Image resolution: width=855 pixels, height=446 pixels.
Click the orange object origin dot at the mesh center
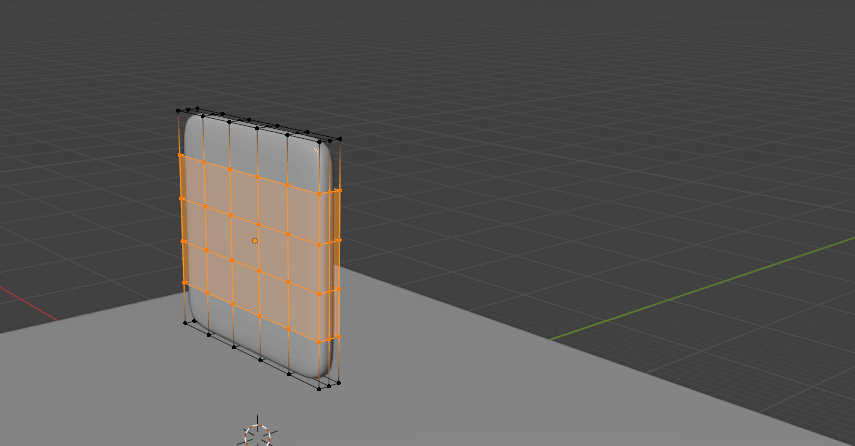tap(255, 241)
